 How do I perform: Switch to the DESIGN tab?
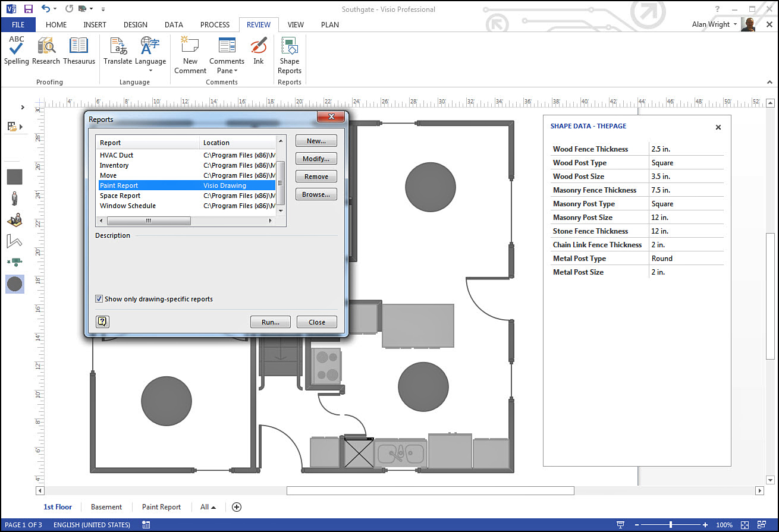[x=136, y=24]
